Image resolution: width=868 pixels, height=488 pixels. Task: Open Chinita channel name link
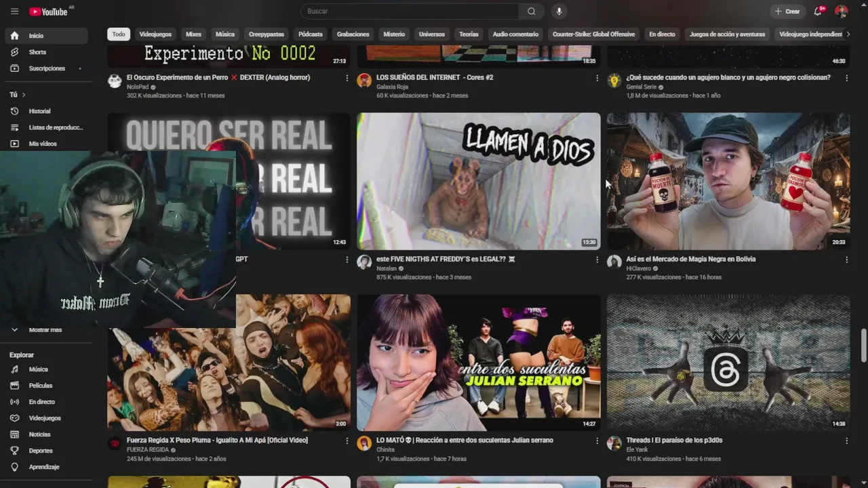pos(385,449)
